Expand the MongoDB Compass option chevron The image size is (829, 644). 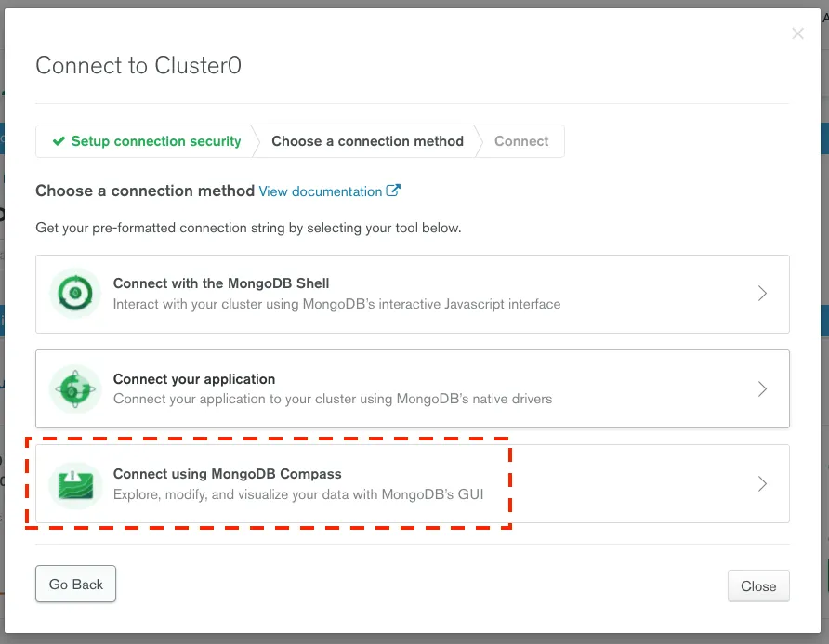pos(762,484)
